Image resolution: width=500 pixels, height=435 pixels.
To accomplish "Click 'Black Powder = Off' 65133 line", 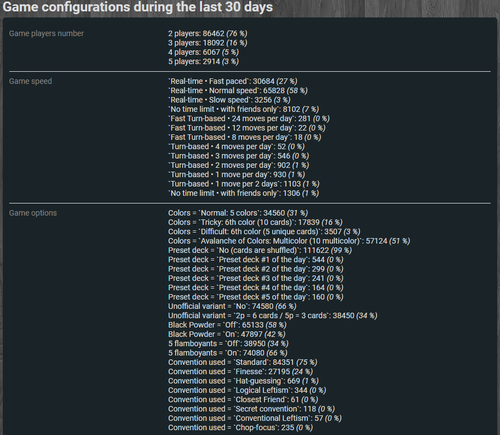I will 227,325.
